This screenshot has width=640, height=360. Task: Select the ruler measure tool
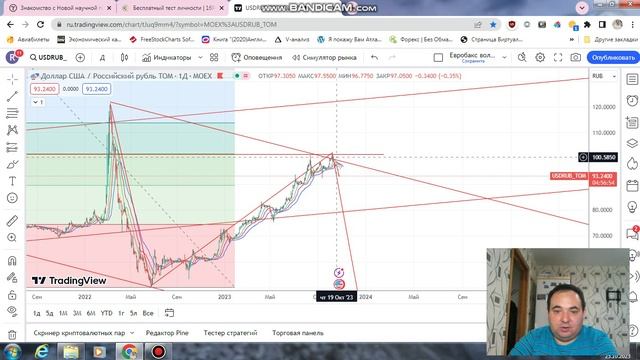[12, 220]
